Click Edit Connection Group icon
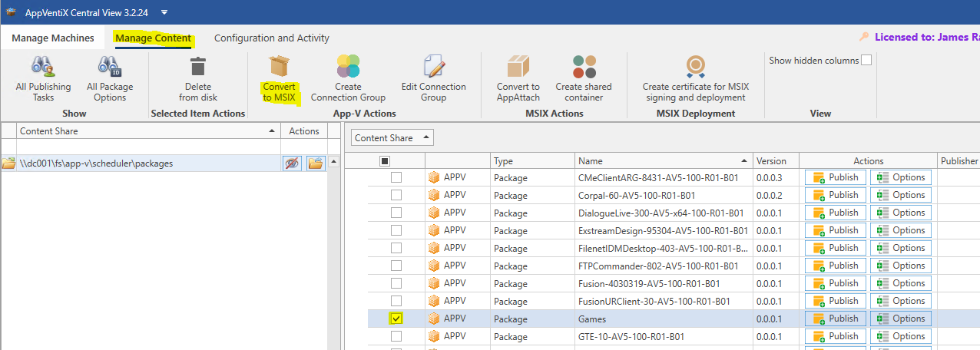This screenshot has height=350, width=980. coord(433,67)
